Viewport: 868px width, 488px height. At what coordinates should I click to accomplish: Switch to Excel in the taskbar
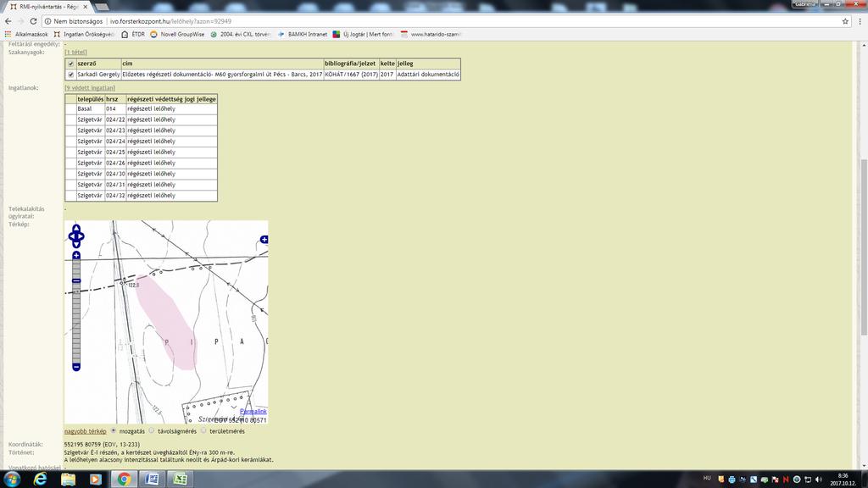pyautogui.click(x=181, y=480)
